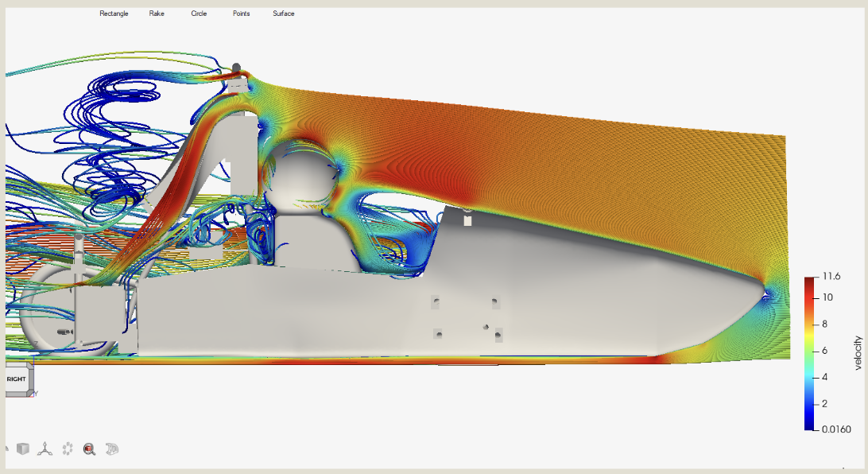
Task: Select the Rake seed option
Action: pos(157,14)
